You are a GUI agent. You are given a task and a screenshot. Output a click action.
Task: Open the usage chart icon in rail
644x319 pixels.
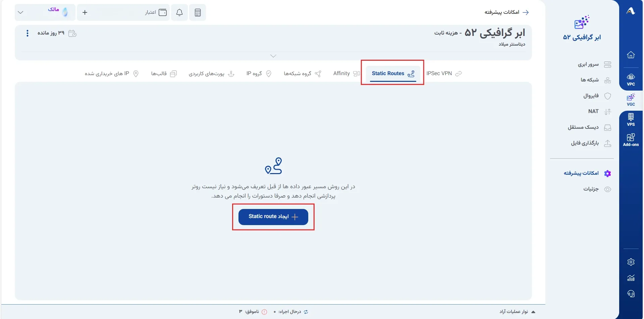click(x=631, y=278)
